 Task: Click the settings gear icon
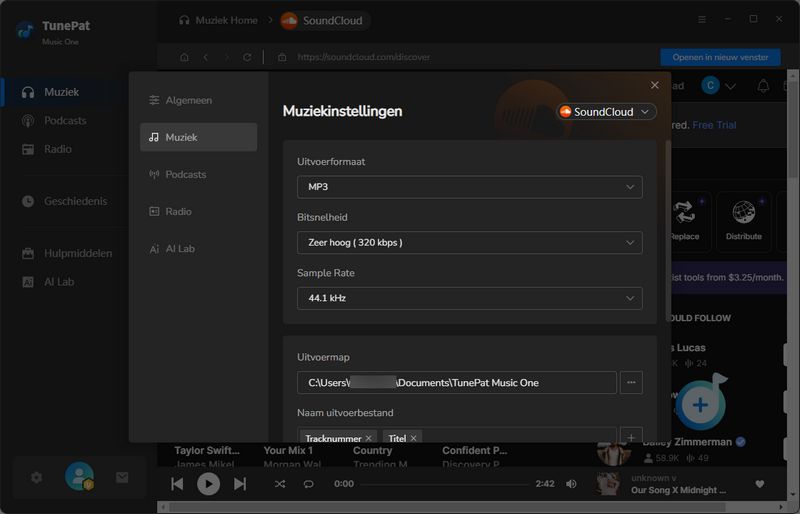(x=36, y=477)
